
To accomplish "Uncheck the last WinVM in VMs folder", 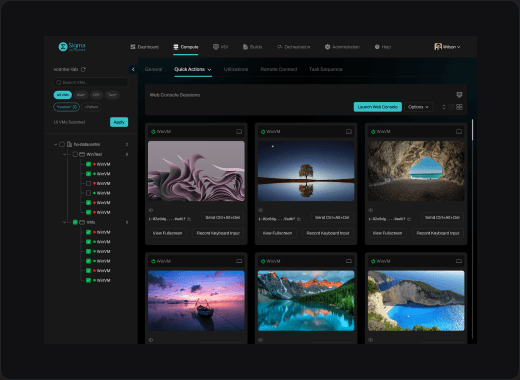I will click(88, 281).
